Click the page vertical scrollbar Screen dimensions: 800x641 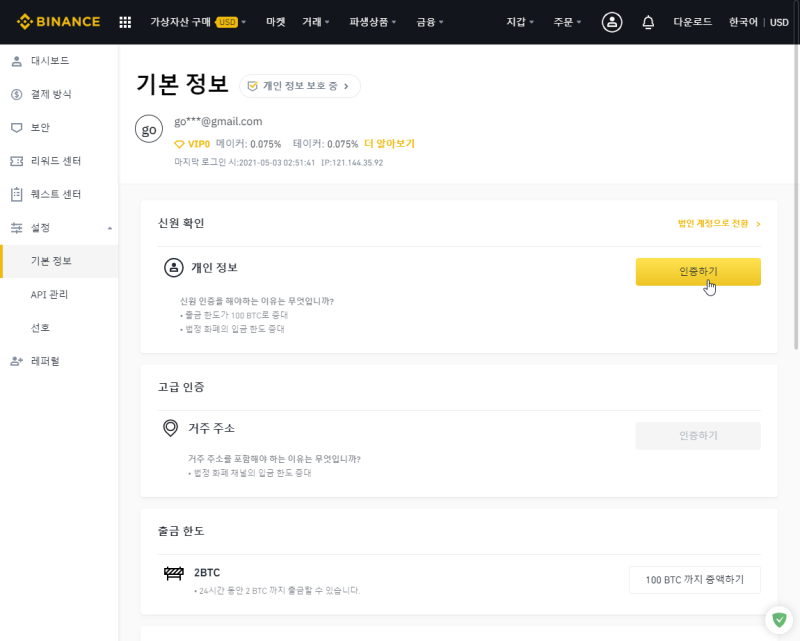point(796,194)
